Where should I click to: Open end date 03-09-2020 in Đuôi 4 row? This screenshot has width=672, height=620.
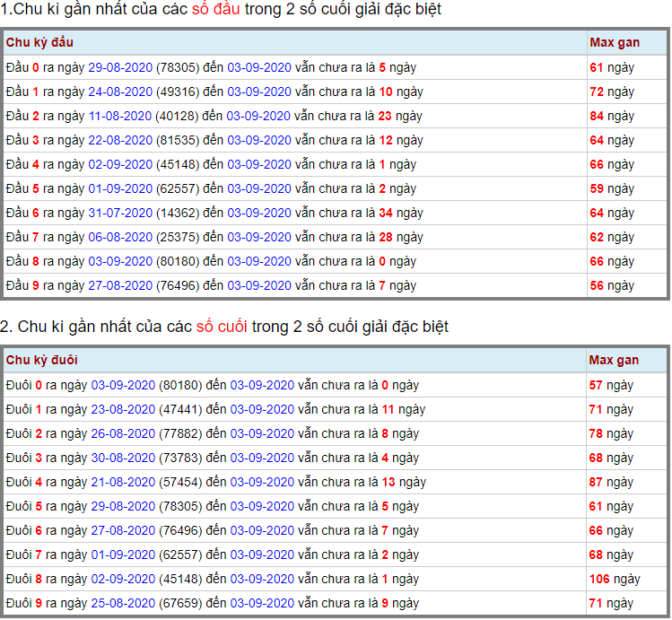(x=262, y=482)
